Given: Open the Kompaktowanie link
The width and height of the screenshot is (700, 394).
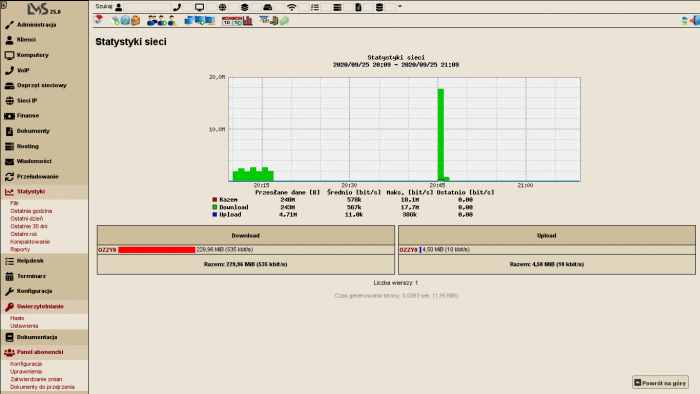Looking at the screenshot, I should pyautogui.click(x=30, y=241).
